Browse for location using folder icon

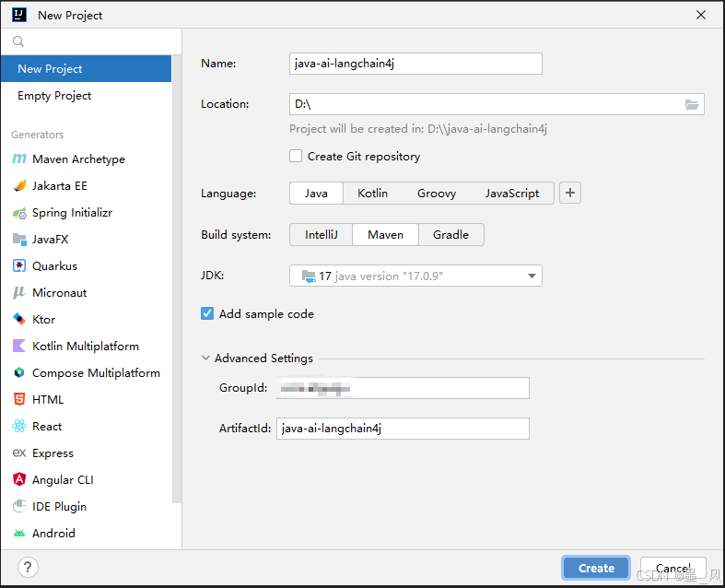click(x=691, y=104)
